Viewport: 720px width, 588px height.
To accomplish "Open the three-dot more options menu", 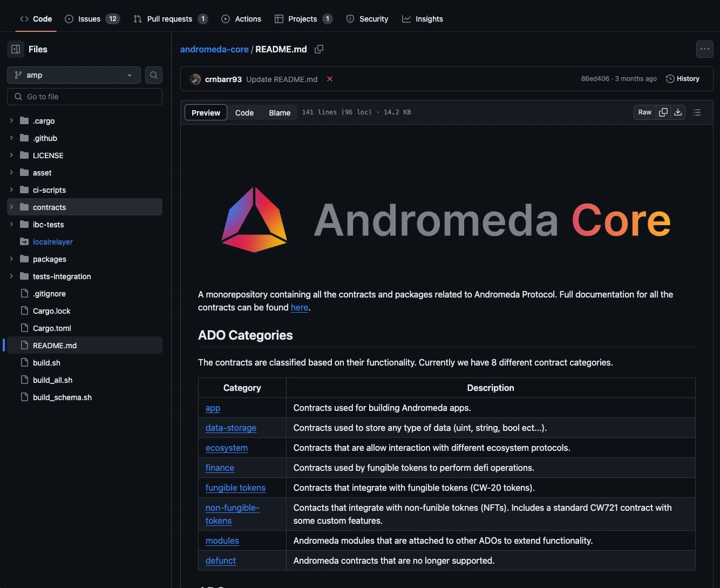I will [705, 49].
